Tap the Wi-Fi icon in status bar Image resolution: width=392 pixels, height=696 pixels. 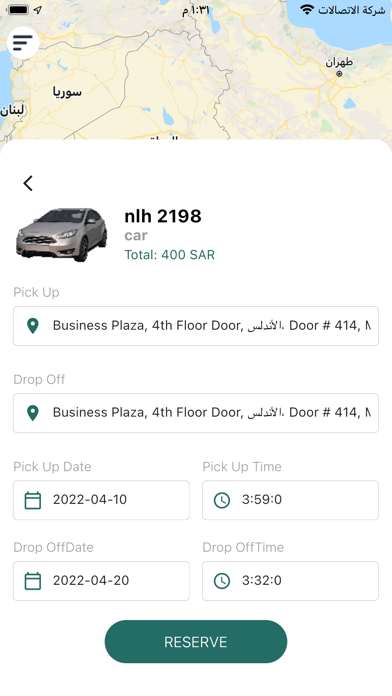[307, 10]
